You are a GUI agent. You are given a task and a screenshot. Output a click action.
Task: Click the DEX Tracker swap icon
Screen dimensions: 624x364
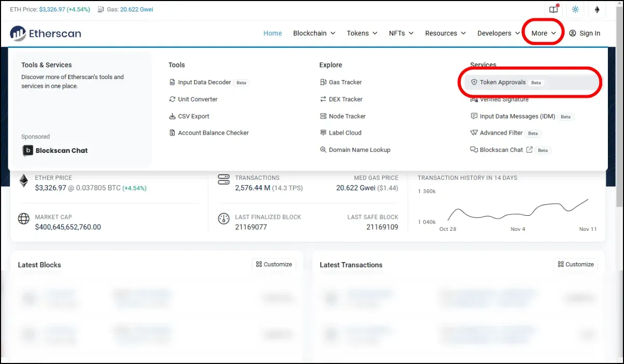323,99
